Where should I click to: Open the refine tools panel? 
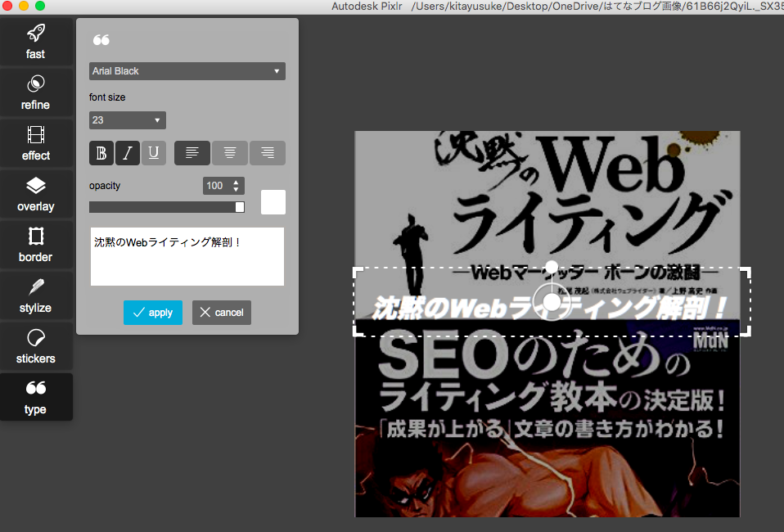(x=36, y=92)
